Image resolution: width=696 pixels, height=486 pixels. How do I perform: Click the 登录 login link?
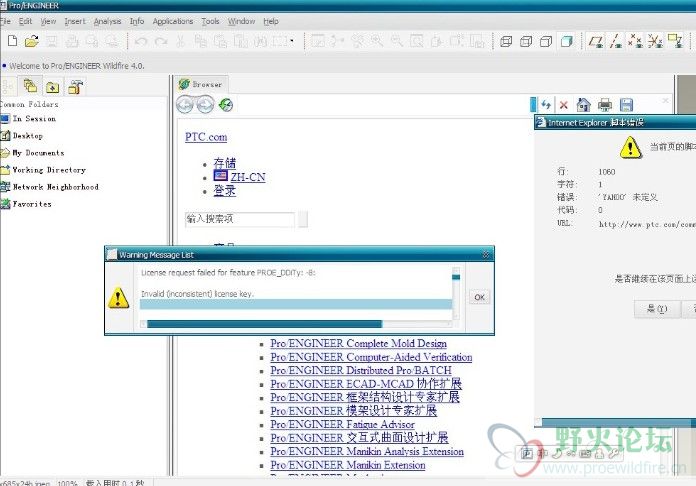pos(225,191)
